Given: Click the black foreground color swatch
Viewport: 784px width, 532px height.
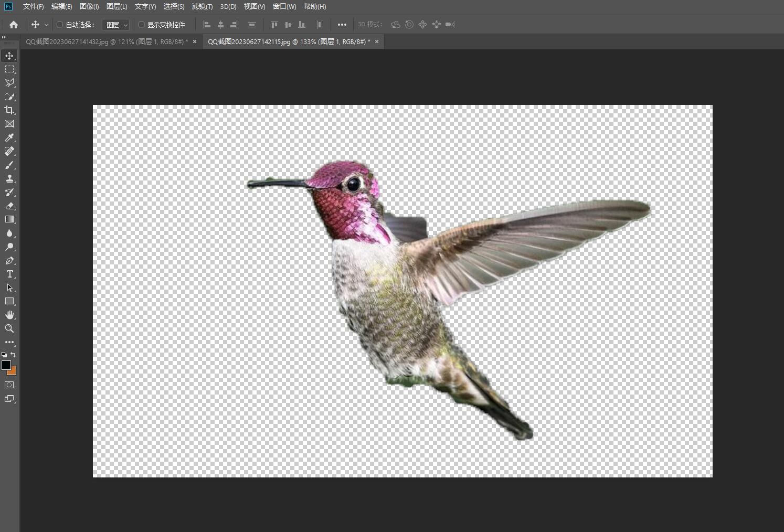Looking at the screenshot, I should (x=6, y=365).
